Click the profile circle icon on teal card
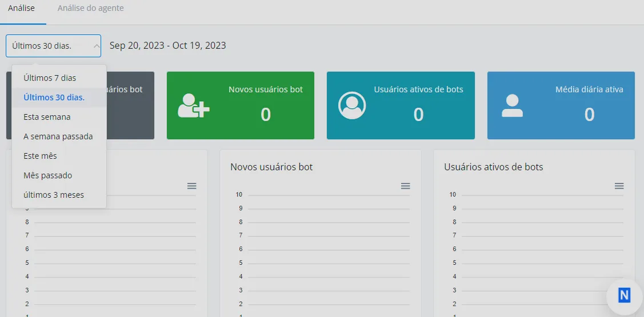 (352, 106)
